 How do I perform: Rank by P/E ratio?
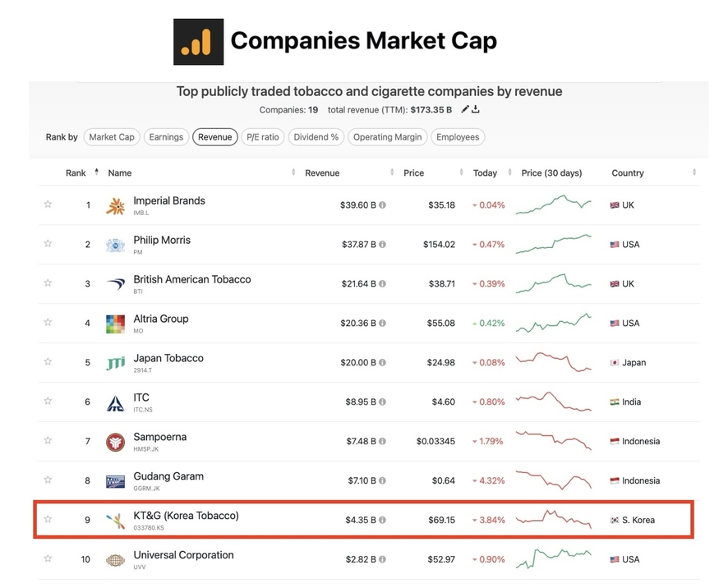coord(263,137)
